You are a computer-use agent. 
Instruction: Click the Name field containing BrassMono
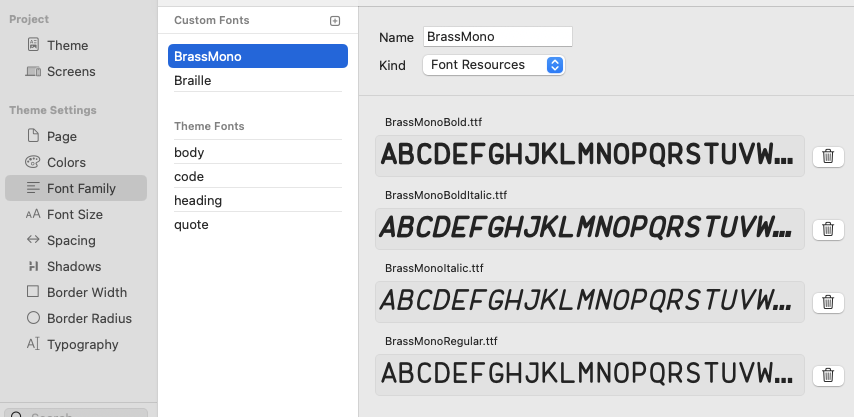[x=497, y=37]
